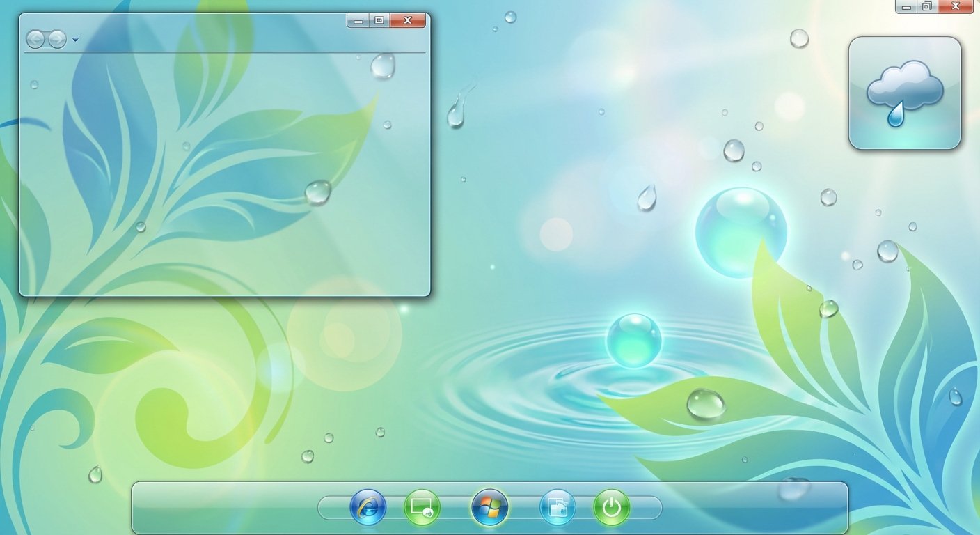Click the empty left side of dock bar
The height and width of the screenshot is (535, 980).
(223, 507)
